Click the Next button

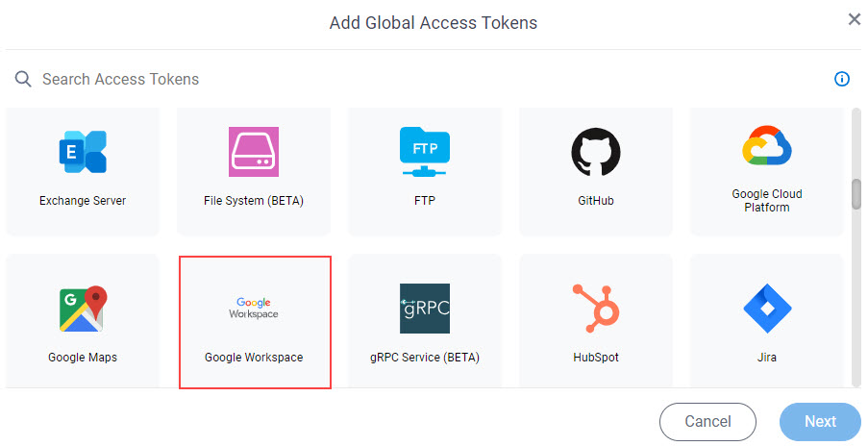click(x=820, y=422)
